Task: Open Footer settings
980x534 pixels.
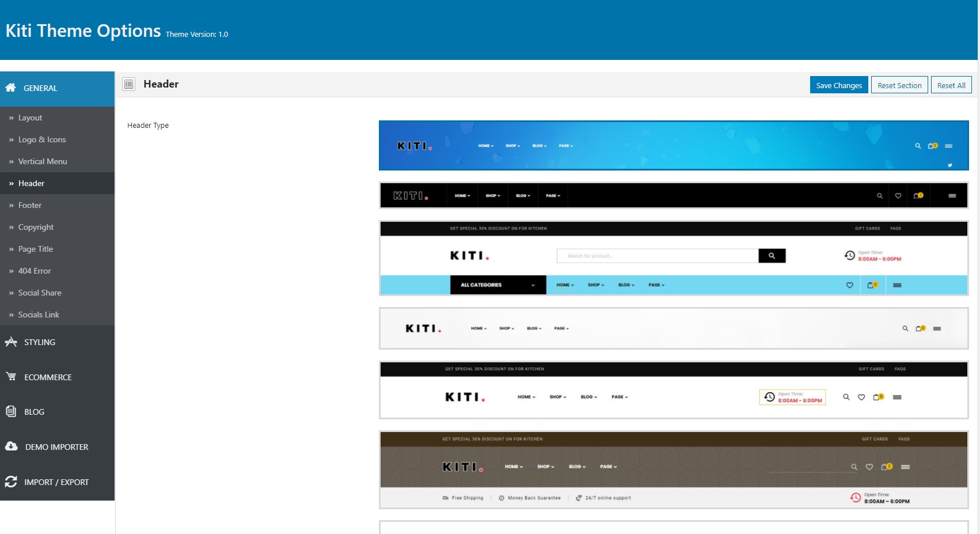Action: click(57, 205)
